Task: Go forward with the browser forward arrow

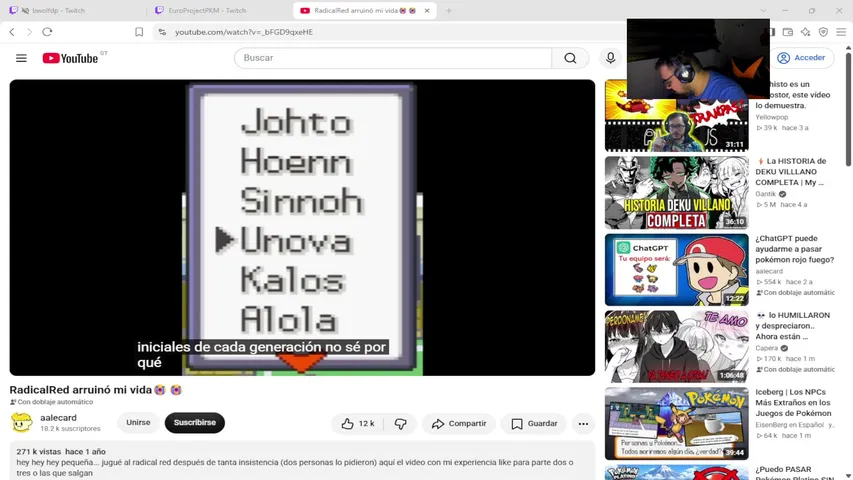Action: coord(29,32)
